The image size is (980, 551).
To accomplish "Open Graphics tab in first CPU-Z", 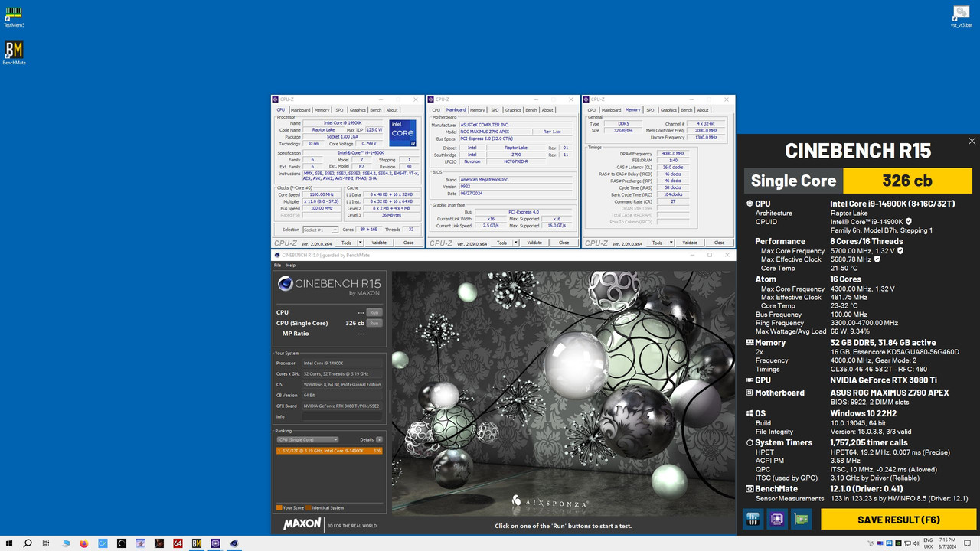I will pos(358,110).
